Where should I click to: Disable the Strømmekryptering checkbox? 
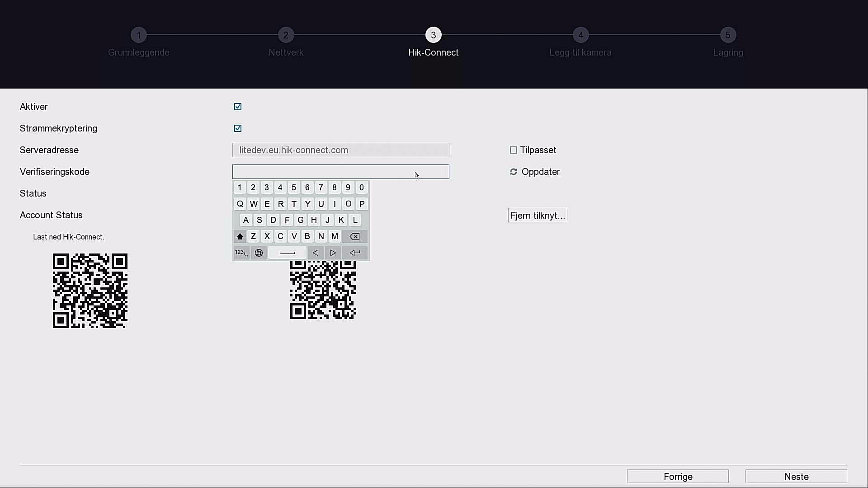click(x=238, y=128)
